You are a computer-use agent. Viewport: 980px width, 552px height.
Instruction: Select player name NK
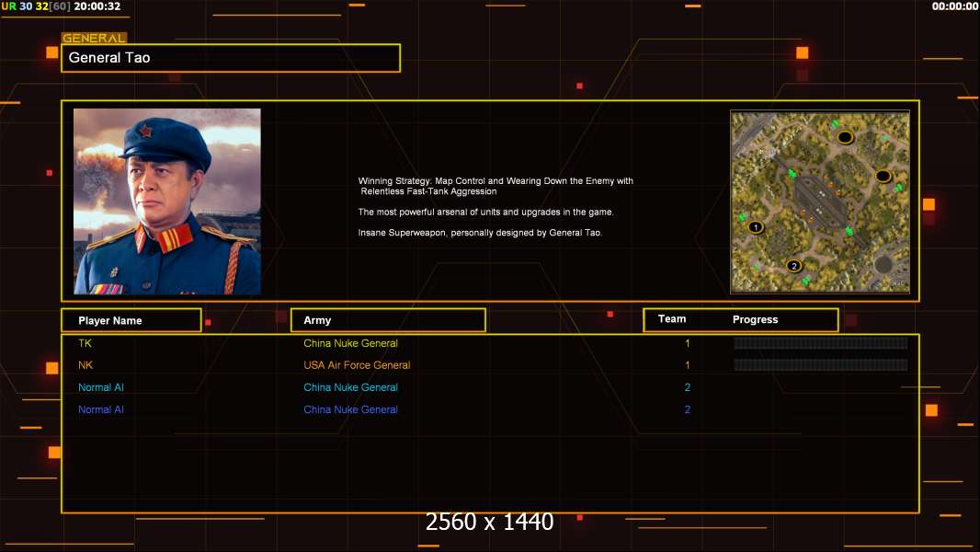pos(85,365)
